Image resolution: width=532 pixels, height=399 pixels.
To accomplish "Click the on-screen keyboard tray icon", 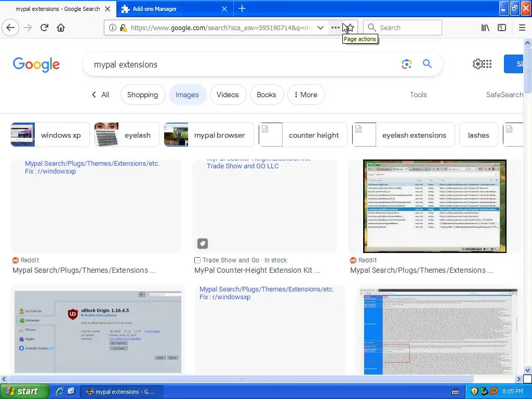I will click(x=455, y=392).
